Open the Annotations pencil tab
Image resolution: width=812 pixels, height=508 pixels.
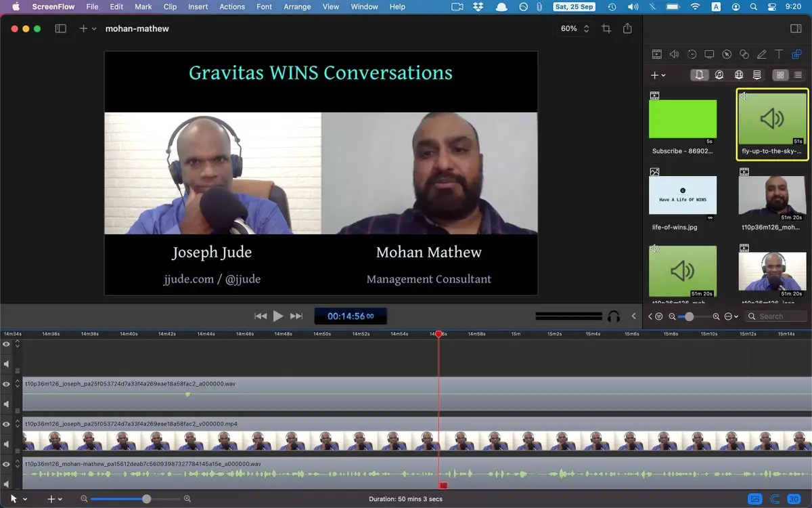(762, 54)
